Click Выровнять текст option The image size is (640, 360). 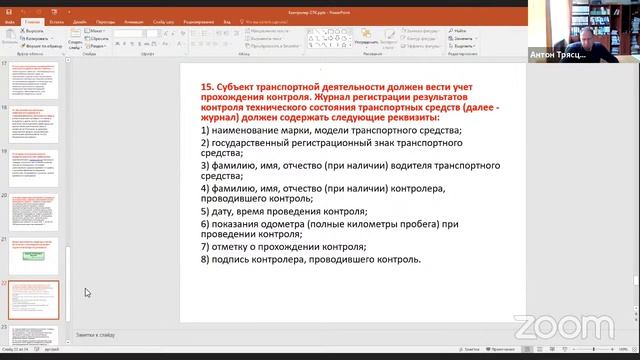click(x=264, y=38)
